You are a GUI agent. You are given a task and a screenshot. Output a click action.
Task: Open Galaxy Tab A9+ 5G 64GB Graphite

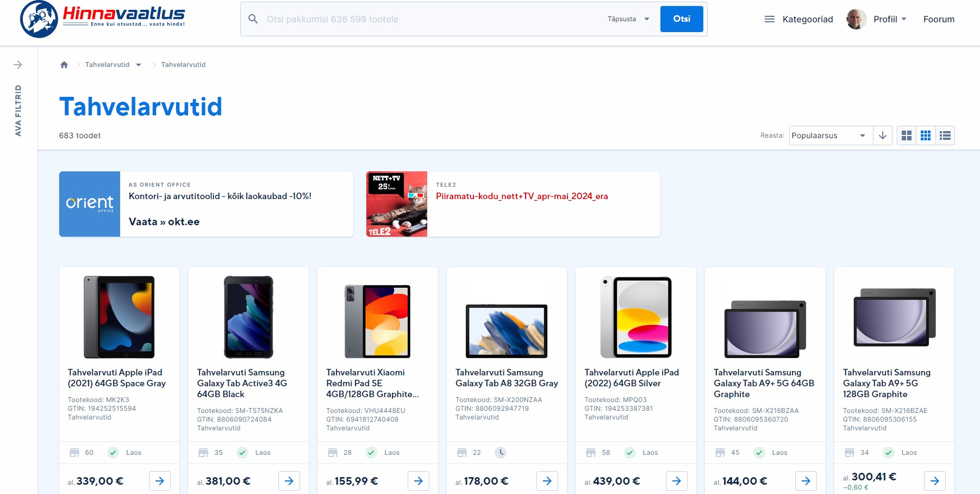(764, 384)
